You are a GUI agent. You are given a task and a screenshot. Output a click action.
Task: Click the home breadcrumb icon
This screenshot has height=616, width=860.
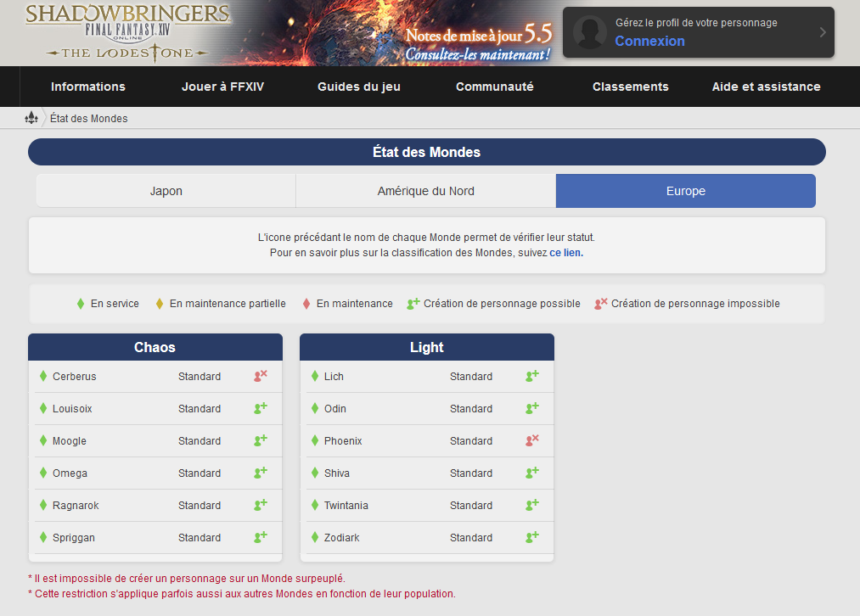pyautogui.click(x=31, y=117)
